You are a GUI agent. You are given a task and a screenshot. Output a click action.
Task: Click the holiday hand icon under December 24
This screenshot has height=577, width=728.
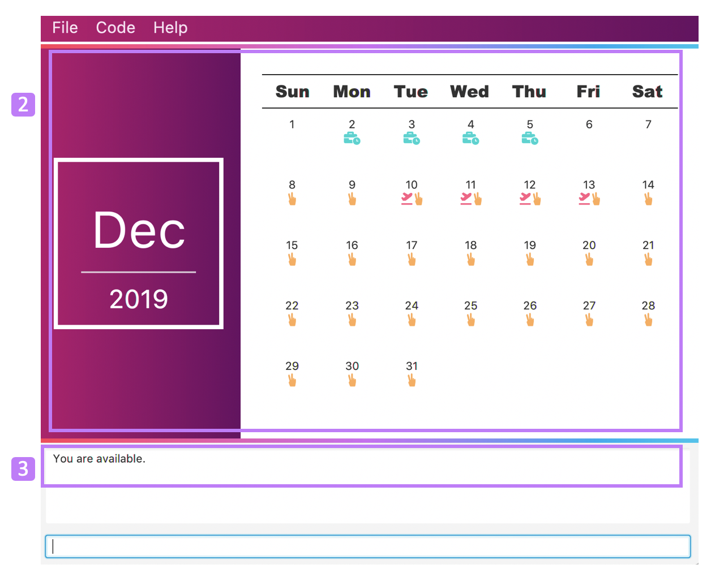[x=412, y=320]
